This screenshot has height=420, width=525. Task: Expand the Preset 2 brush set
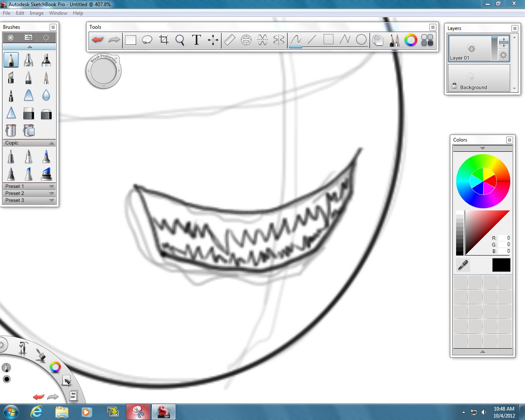[51, 194]
